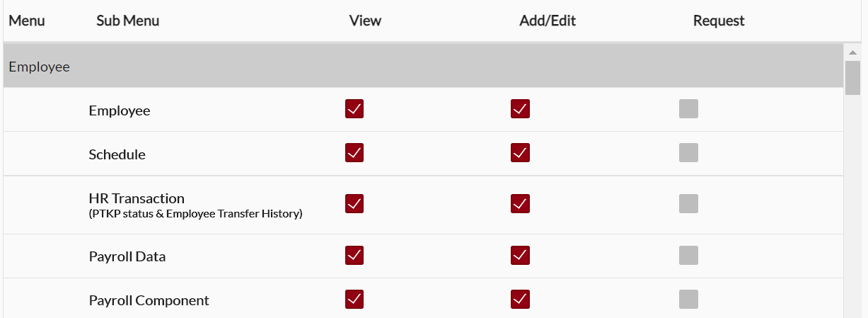Viewport: 868px width, 318px height.
Task: Click the scrollbar up arrow
Action: 852,52
